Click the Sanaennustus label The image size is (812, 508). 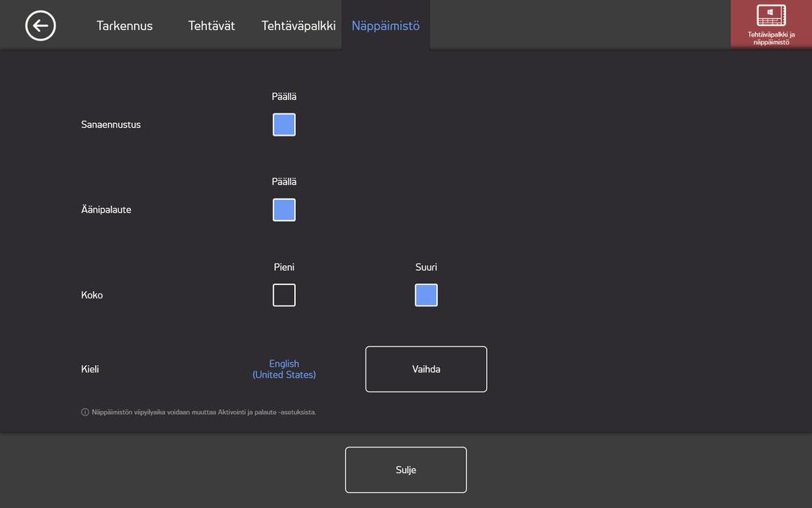(111, 125)
